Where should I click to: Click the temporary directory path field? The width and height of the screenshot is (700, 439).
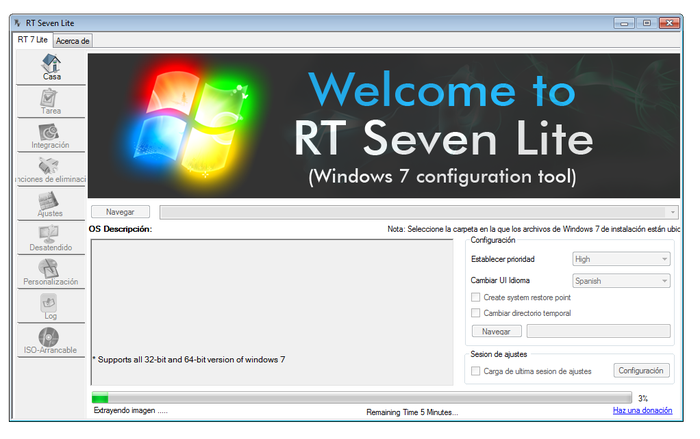pos(598,331)
